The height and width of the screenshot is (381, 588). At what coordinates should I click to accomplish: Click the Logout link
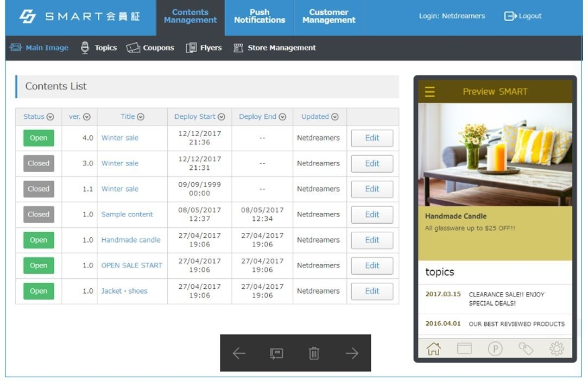(523, 16)
